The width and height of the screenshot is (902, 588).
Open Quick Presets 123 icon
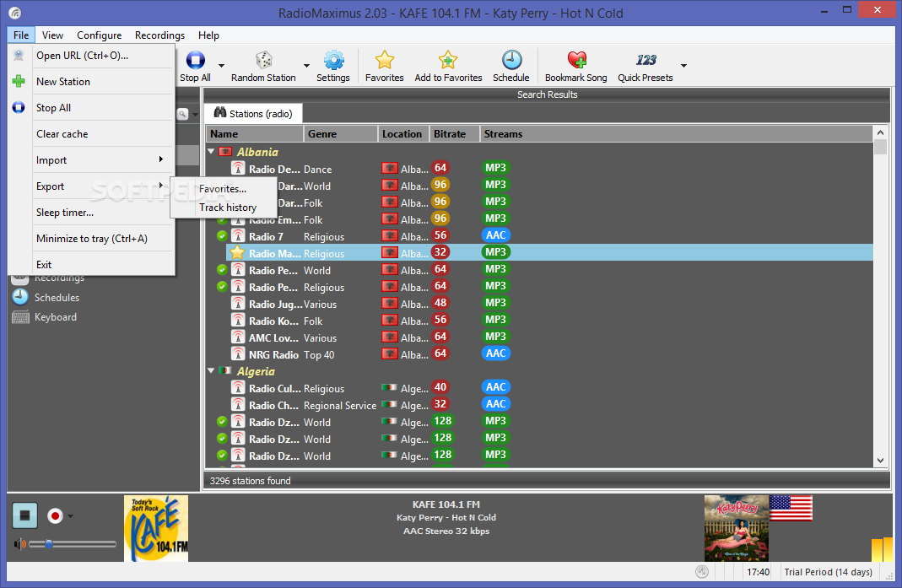(646, 60)
